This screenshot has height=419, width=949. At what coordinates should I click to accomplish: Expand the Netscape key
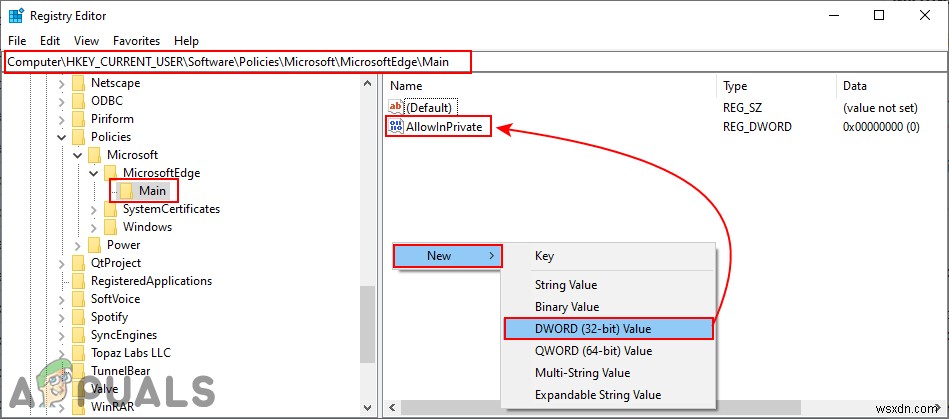[x=61, y=83]
